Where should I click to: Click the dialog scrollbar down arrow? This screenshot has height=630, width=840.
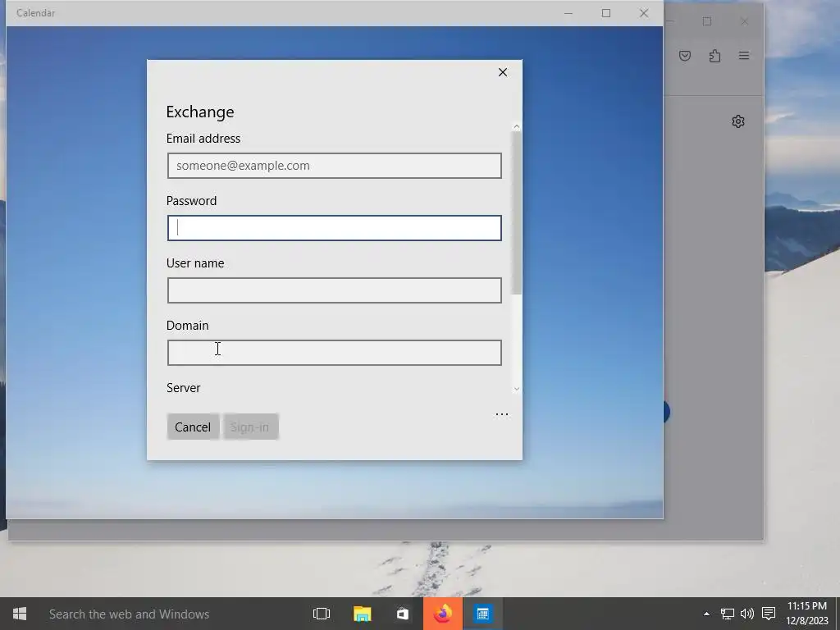(517, 389)
